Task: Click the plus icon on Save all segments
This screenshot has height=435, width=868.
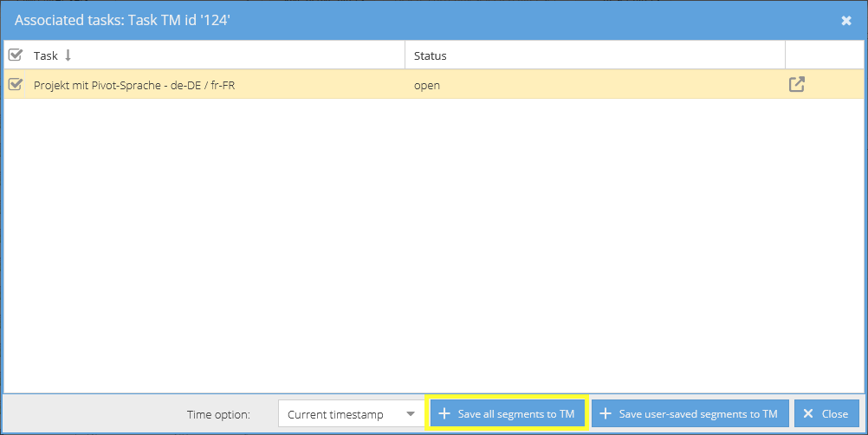Action: (x=444, y=414)
